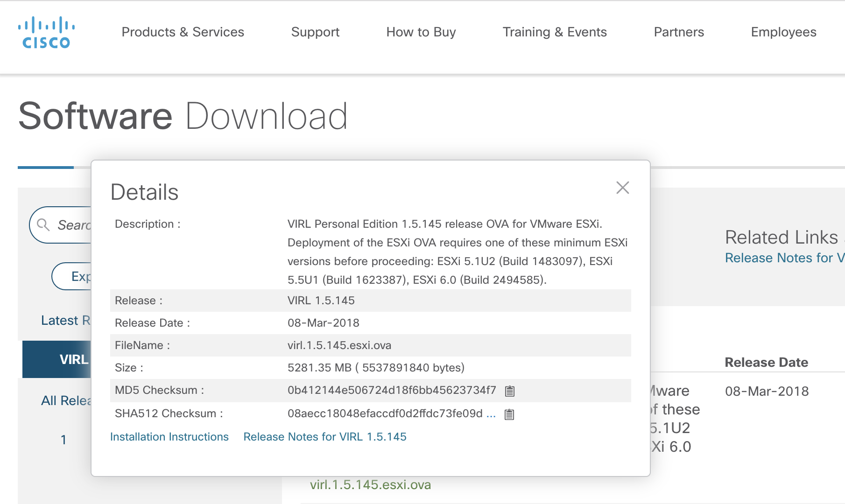Viewport: 845px width, 504px height.
Task: Dismiss the Details dialog with the X icon
Action: point(623,188)
